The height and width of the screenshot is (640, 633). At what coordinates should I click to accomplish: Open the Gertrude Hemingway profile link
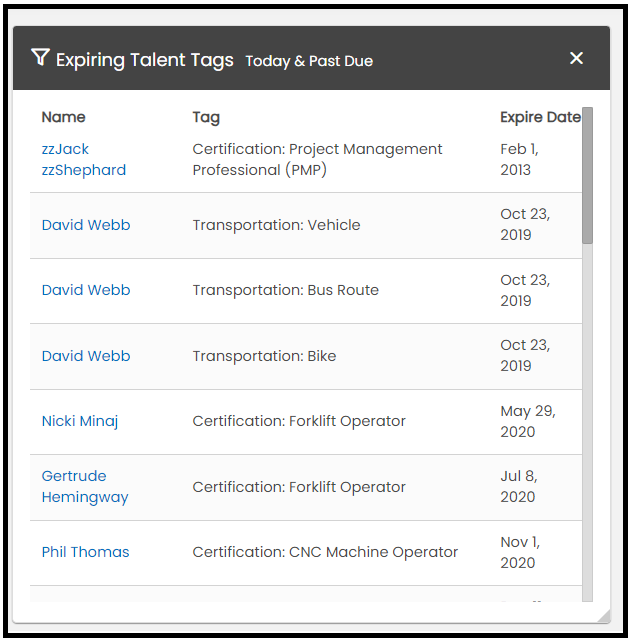coord(85,487)
